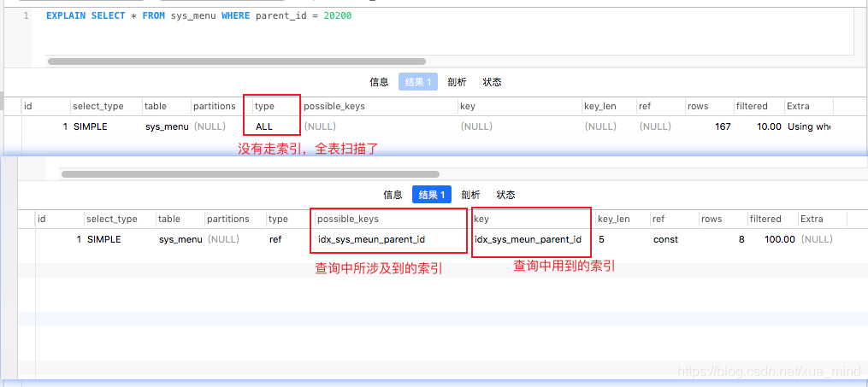Click 'select_type' header in lower table

111,219
